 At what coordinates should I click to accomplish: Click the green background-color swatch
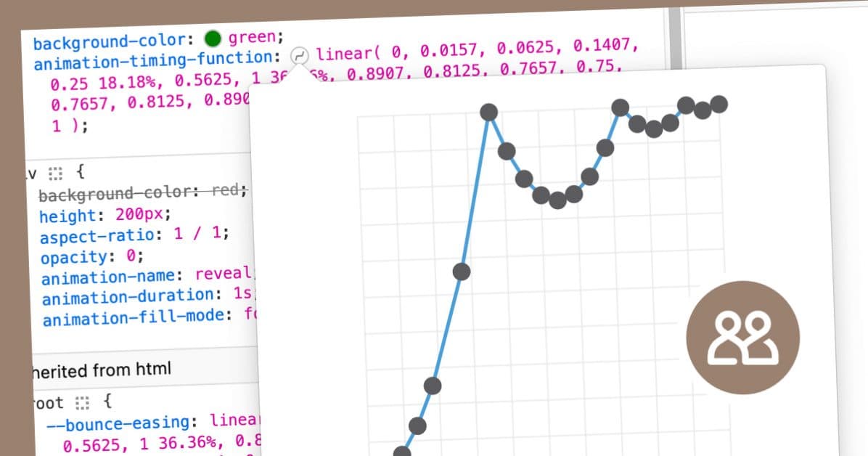[213, 38]
